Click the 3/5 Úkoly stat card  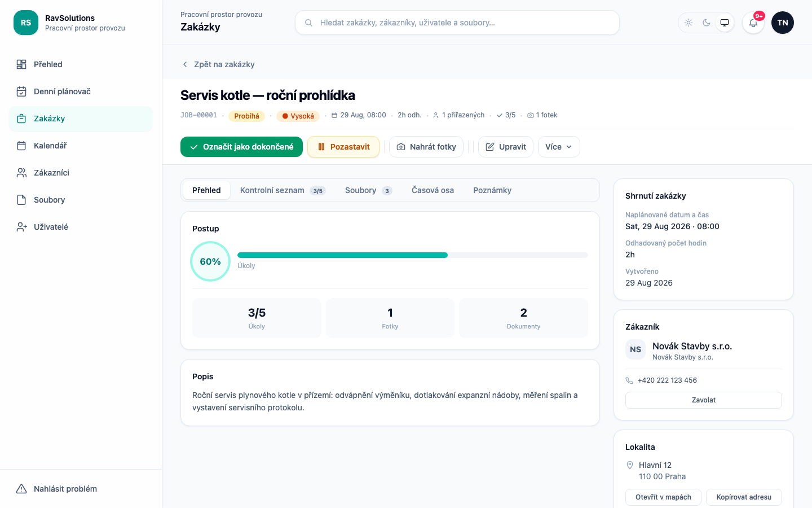(257, 318)
